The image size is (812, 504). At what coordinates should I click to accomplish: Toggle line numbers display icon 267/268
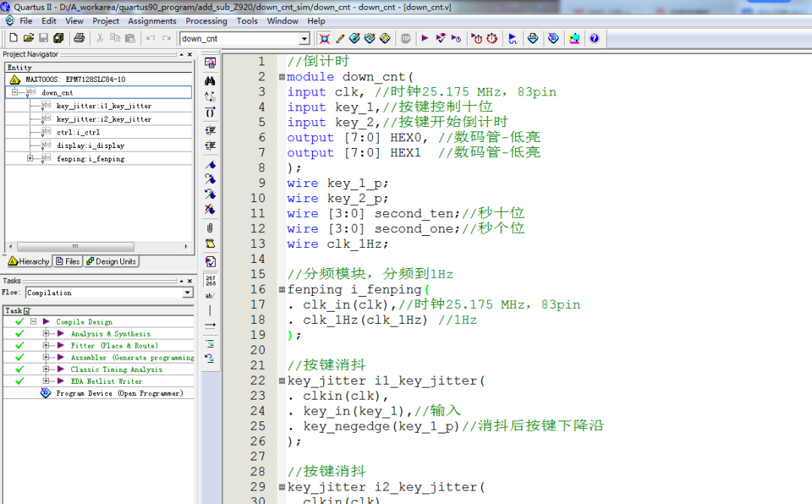point(211,280)
